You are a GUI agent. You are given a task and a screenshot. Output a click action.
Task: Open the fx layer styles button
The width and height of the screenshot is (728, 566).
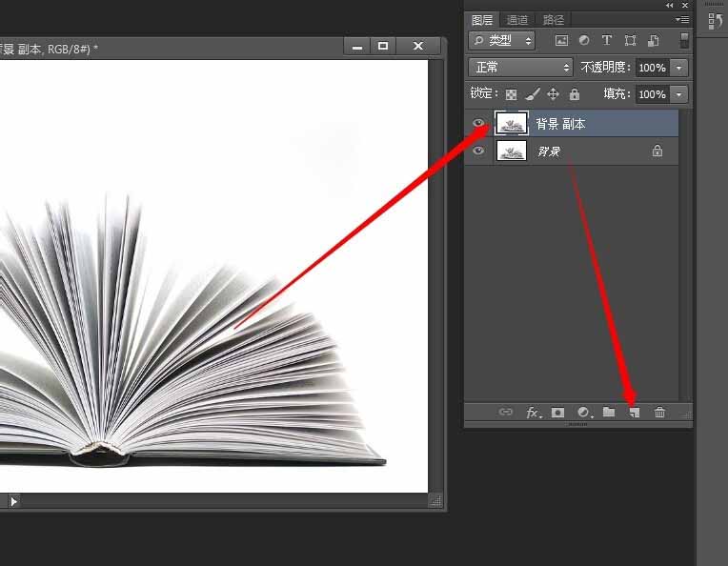(534, 413)
